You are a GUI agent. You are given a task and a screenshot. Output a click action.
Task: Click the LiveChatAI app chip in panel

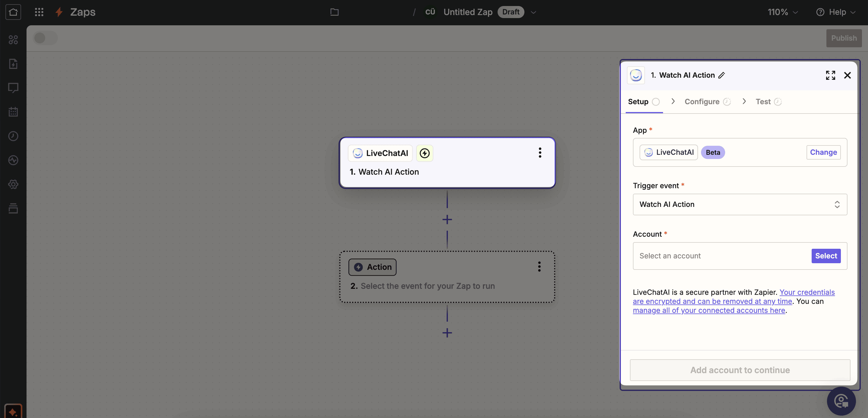point(668,152)
